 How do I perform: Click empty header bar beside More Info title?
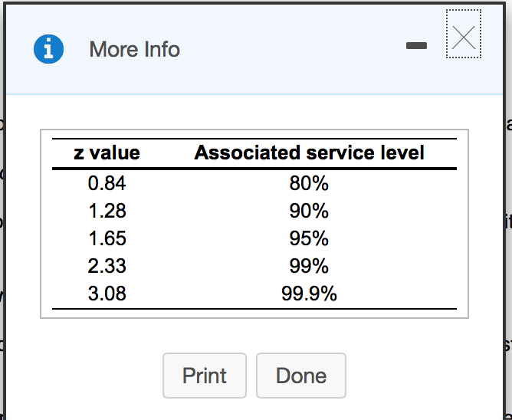(291, 50)
